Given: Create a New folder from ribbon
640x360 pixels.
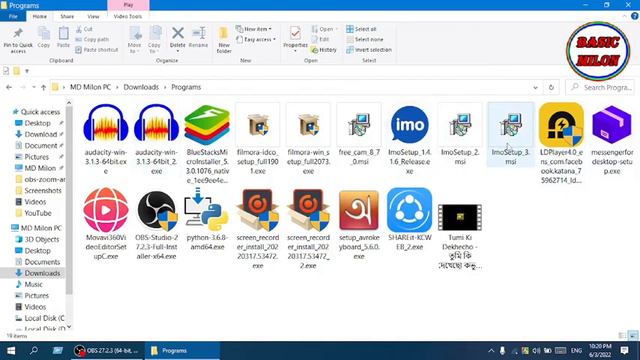Looking at the screenshot, I should click(x=224, y=40).
